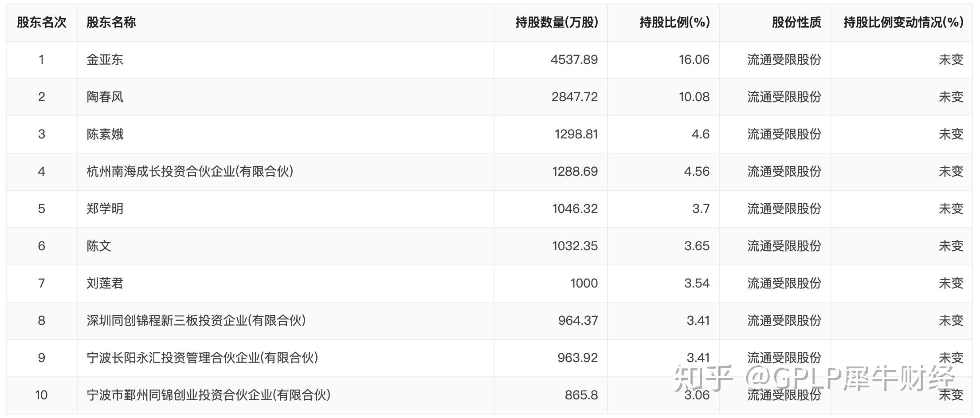
Task: Click the 865.8 share quantity cell
Action: click(581, 395)
